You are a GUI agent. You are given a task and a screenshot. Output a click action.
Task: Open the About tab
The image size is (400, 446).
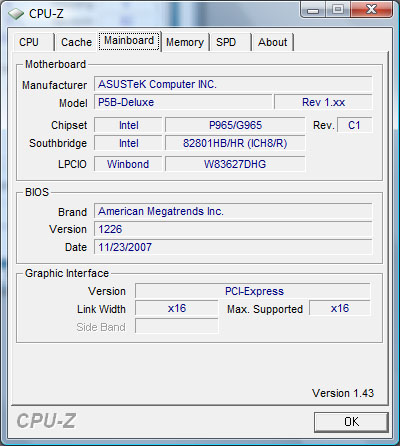pyautogui.click(x=272, y=42)
